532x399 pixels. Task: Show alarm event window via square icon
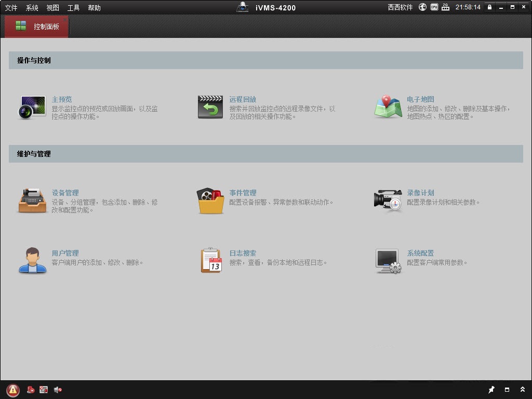click(507, 389)
